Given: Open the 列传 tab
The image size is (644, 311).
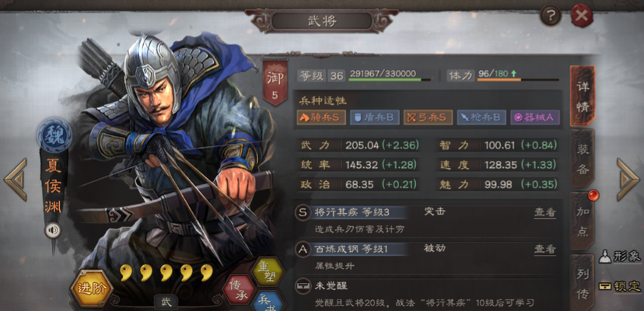Looking at the screenshot, I should pyautogui.click(x=583, y=284).
